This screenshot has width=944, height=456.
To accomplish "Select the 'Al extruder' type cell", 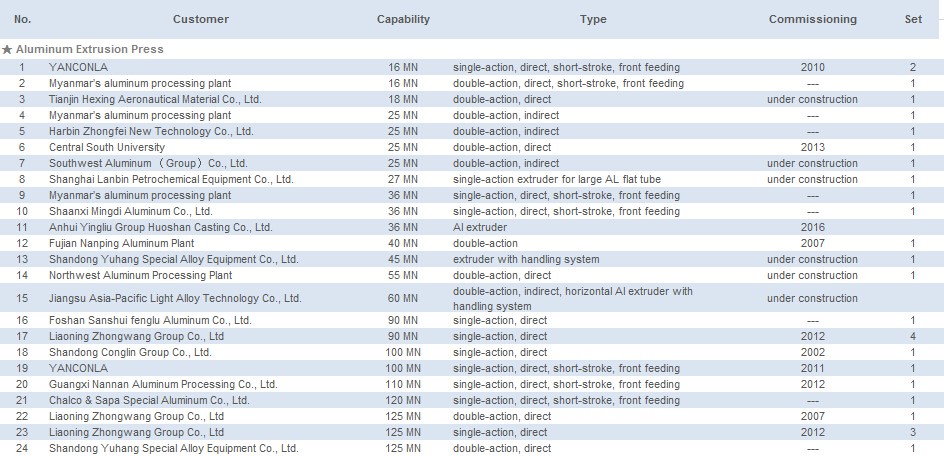I will pyautogui.click(x=480, y=228).
